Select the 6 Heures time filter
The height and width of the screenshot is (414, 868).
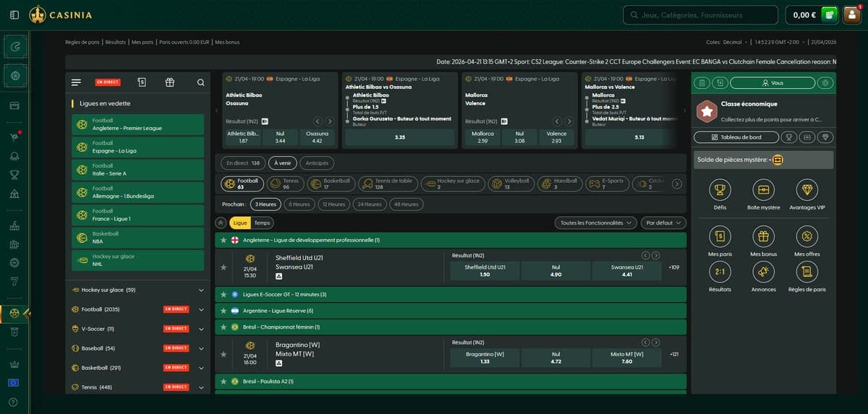[x=299, y=204]
